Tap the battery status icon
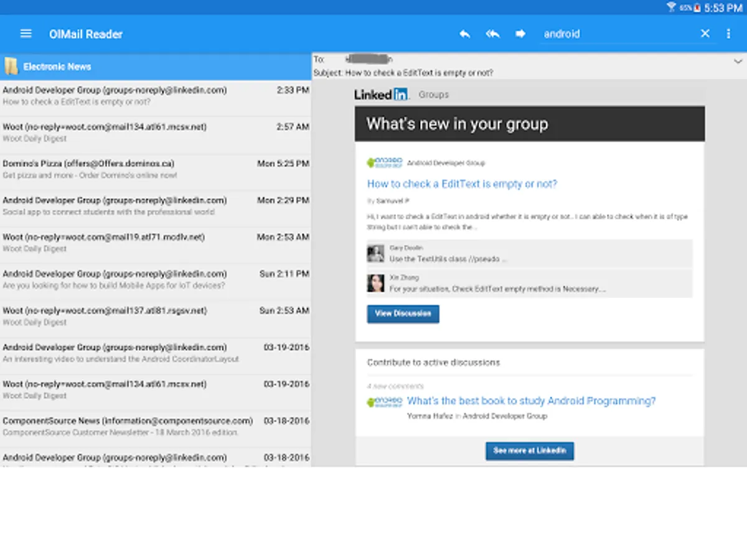This screenshot has width=747, height=560. pos(697,7)
